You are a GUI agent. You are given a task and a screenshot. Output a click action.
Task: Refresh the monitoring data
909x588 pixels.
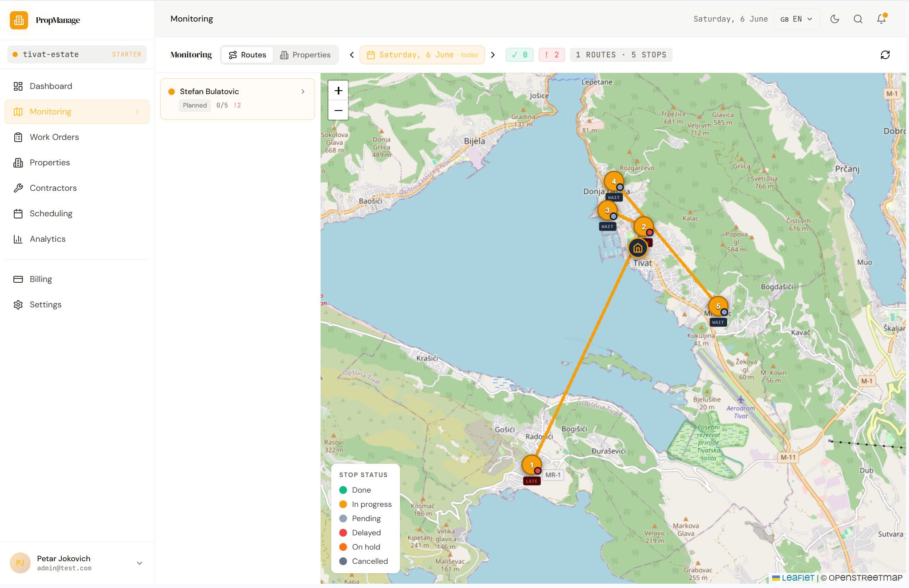coord(885,55)
